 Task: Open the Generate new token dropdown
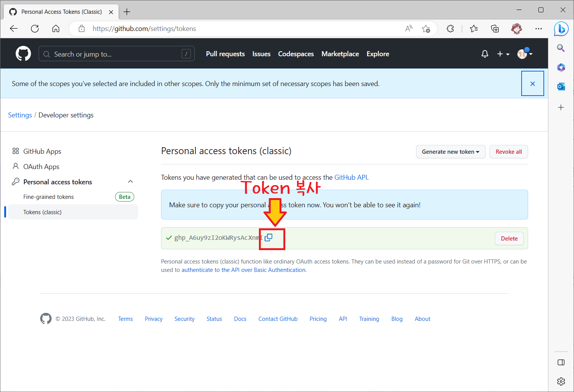tap(450, 152)
